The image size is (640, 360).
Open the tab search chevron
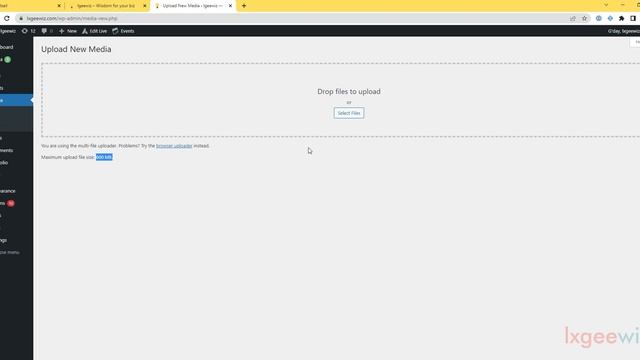point(606,5)
